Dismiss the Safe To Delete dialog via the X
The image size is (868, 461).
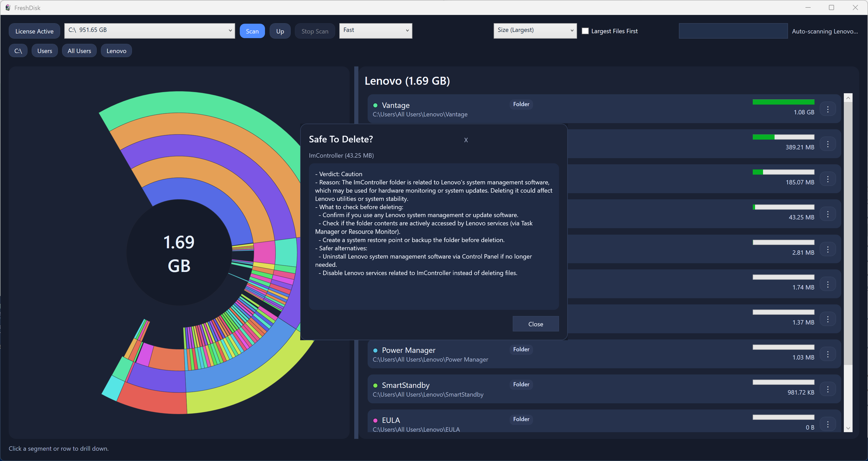point(466,140)
